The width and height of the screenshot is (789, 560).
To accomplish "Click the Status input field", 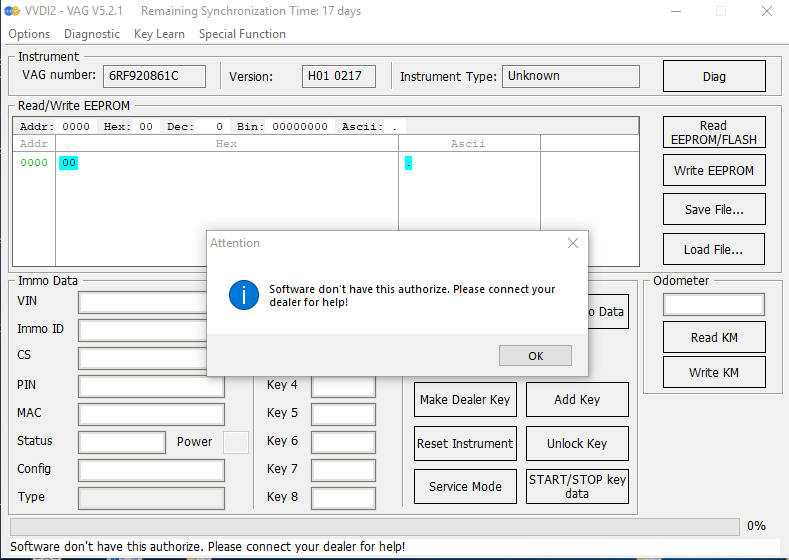I will [x=122, y=442].
